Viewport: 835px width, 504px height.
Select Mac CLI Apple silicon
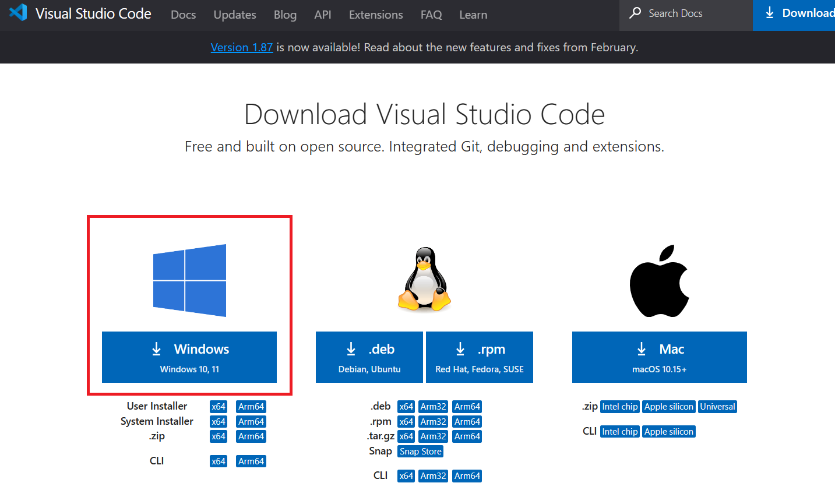point(669,432)
